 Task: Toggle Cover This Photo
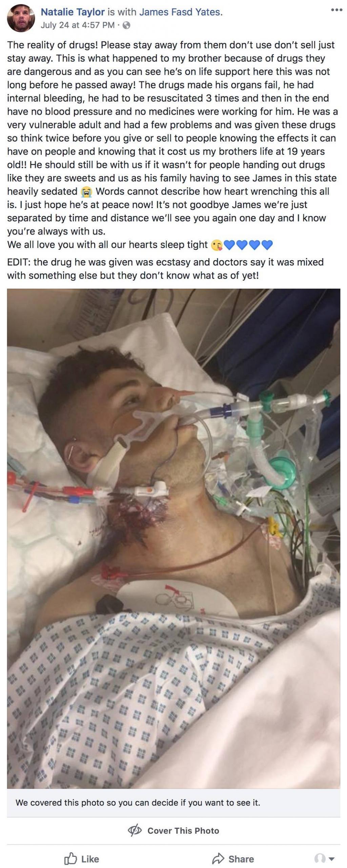point(173,830)
